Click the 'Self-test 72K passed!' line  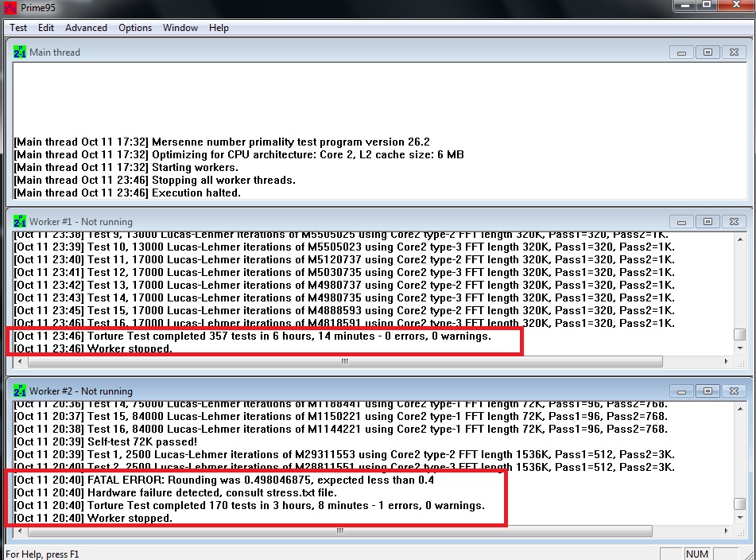click(x=105, y=441)
